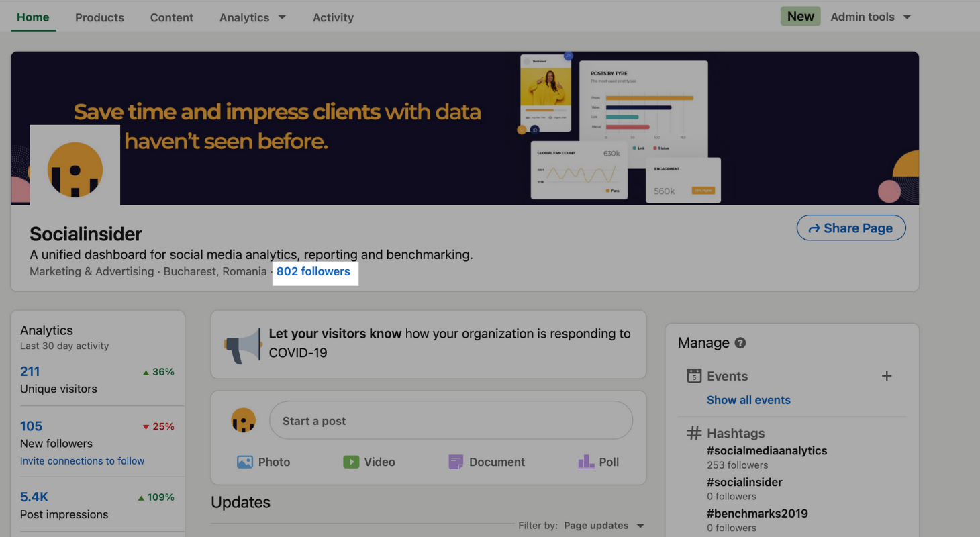This screenshot has width=980, height=537.
Task: Click the 109% post impressions change indicator
Action: (156, 497)
